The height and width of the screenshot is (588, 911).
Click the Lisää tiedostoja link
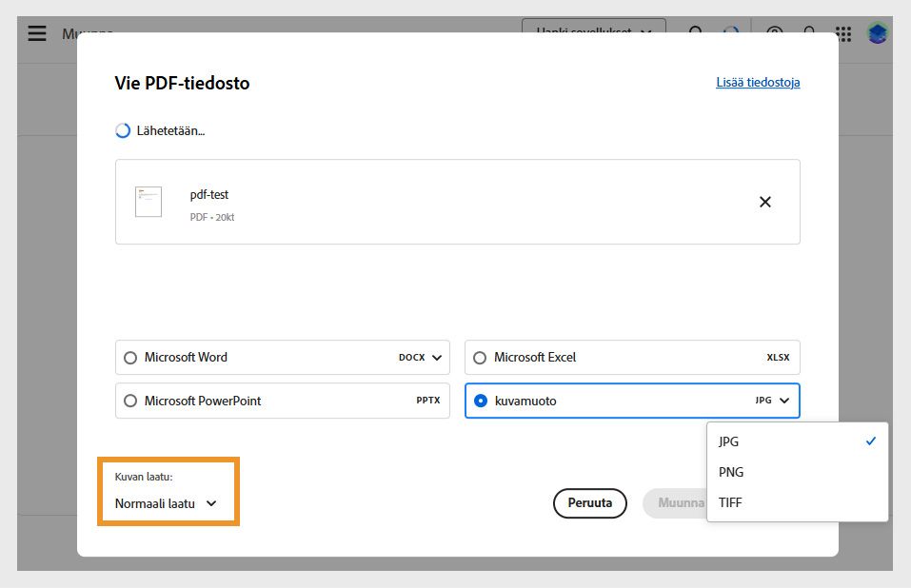(x=758, y=83)
